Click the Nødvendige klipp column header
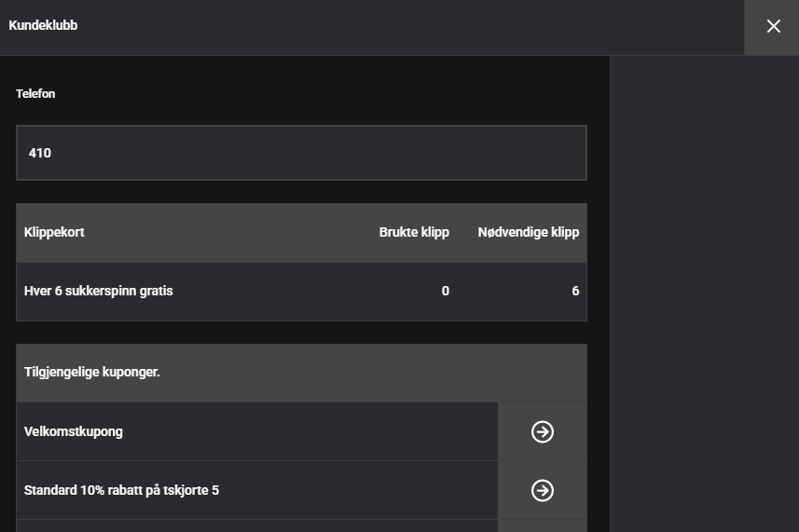This screenshot has width=799, height=532. 529,232
